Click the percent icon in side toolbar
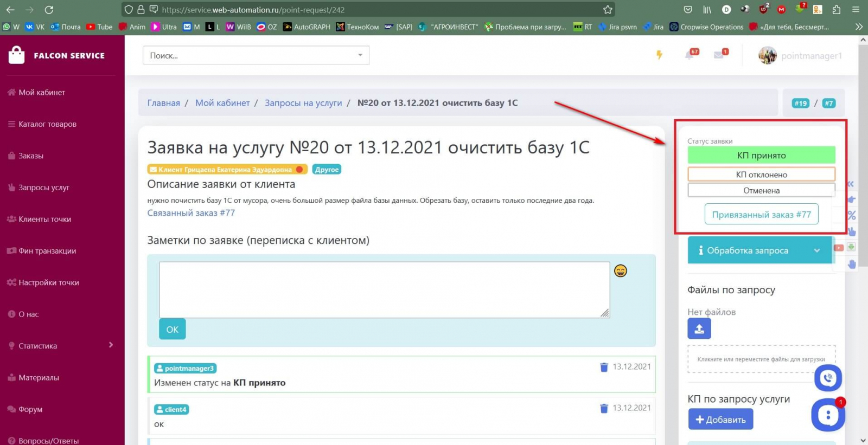 point(852,215)
